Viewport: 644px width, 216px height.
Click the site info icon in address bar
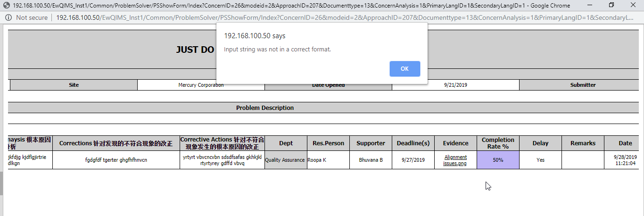(x=8, y=17)
